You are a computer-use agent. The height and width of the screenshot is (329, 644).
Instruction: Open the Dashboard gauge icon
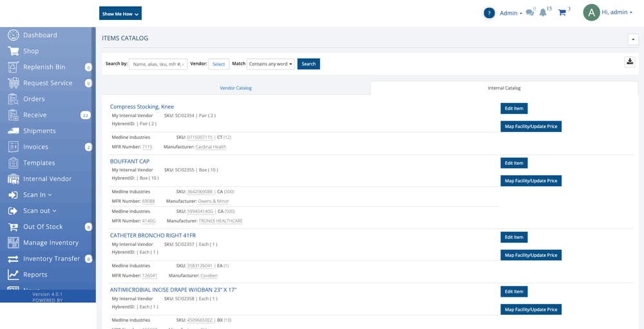click(x=13, y=35)
